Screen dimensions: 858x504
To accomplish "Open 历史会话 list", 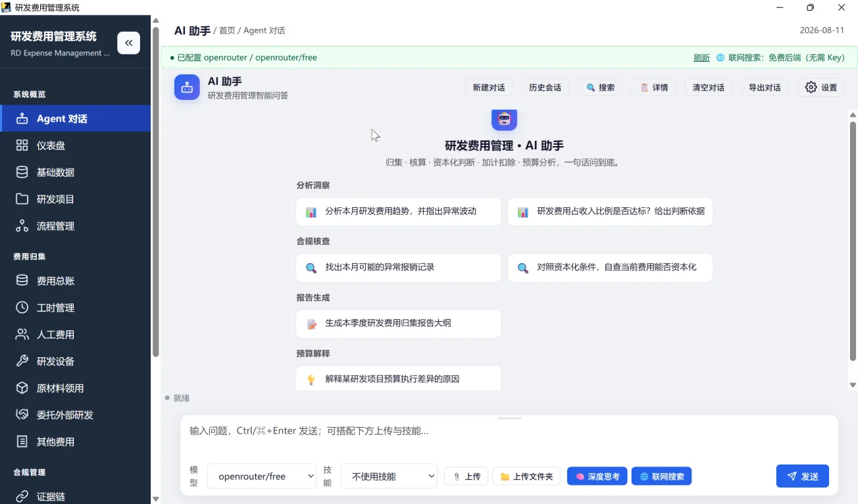I will pyautogui.click(x=545, y=88).
